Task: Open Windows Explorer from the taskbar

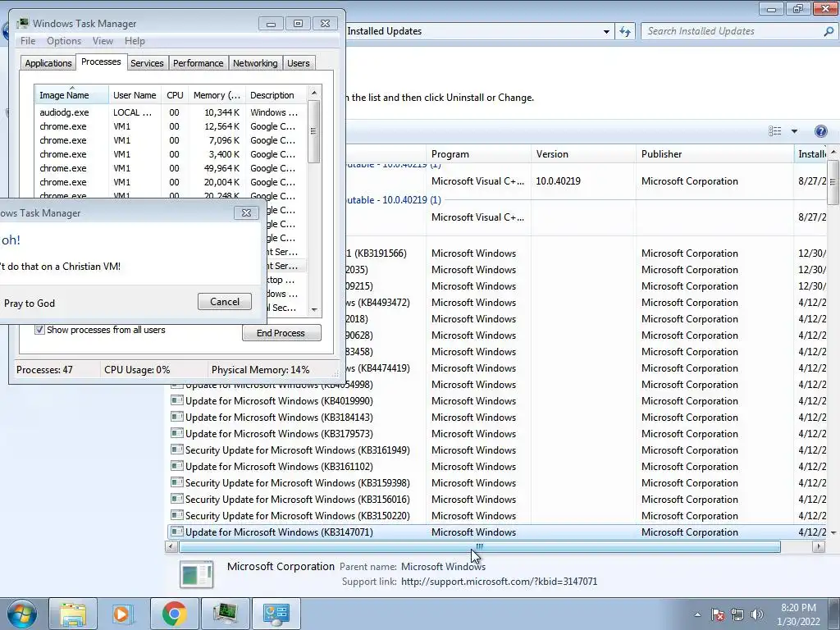Action: tap(73, 614)
